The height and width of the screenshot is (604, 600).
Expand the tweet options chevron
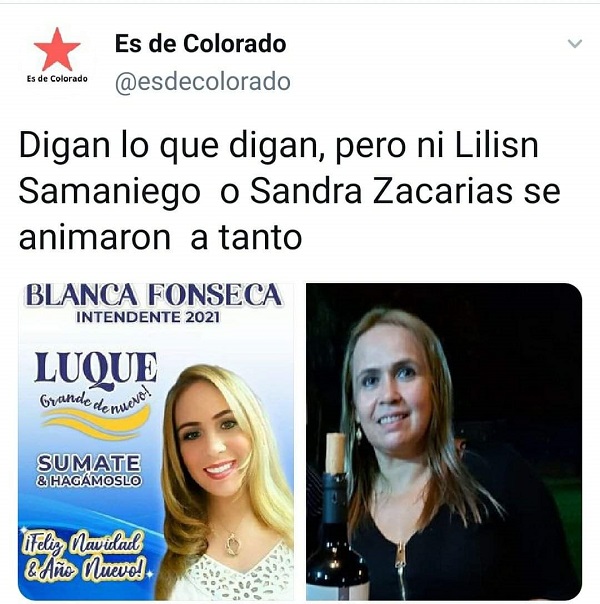(575, 44)
